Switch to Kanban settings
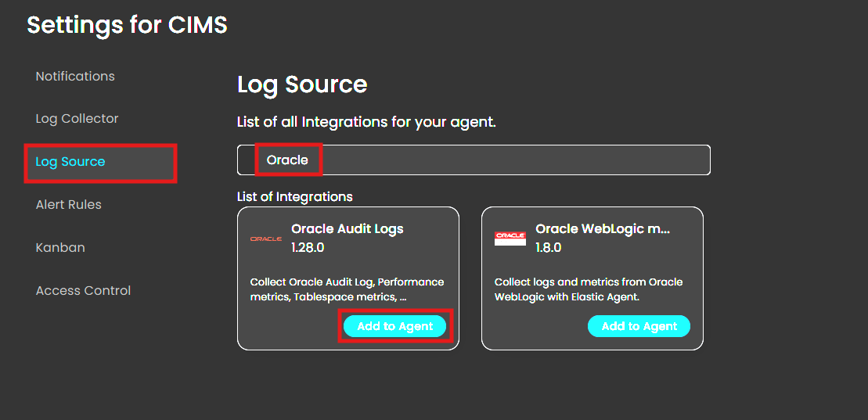 point(60,247)
